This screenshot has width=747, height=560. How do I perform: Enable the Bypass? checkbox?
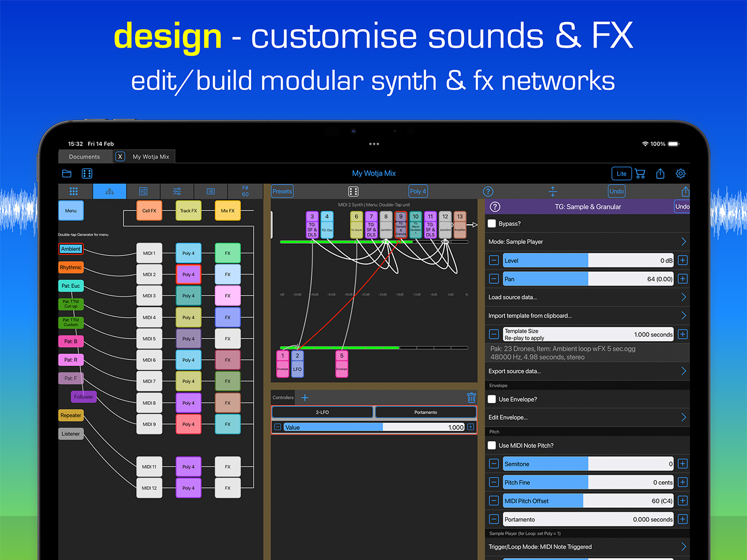492,224
